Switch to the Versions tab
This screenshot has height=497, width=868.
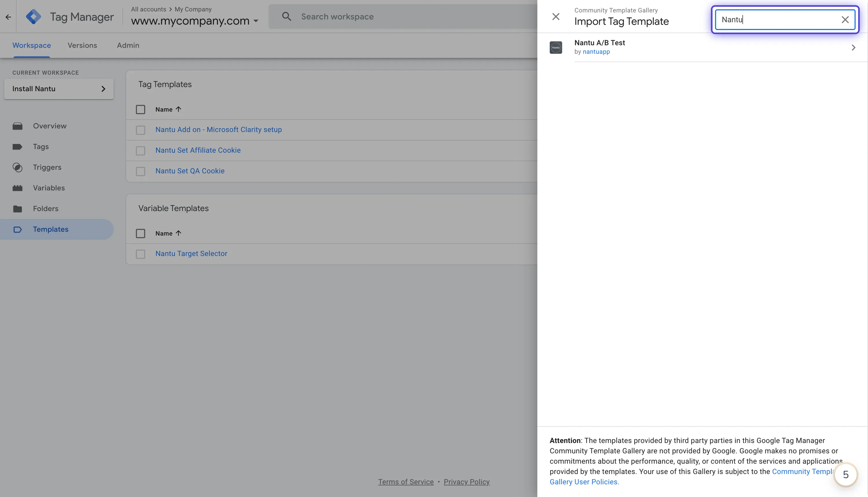[x=82, y=45]
